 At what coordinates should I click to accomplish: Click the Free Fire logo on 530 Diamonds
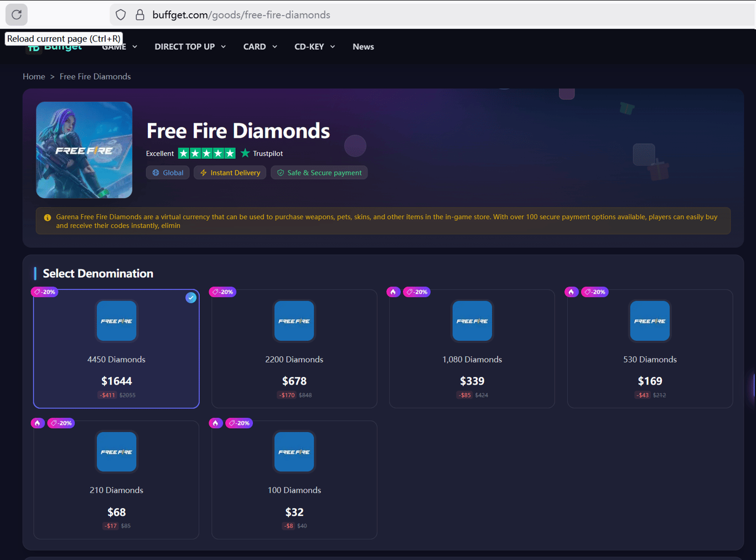coord(650,321)
